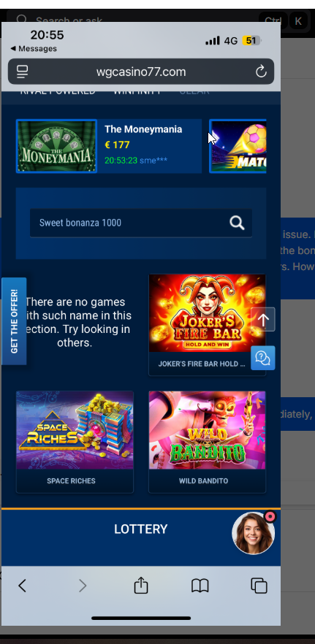Launch the Wild Bandito game image
Image resolution: width=315 pixels, height=644 pixels.
[x=208, y=430]
